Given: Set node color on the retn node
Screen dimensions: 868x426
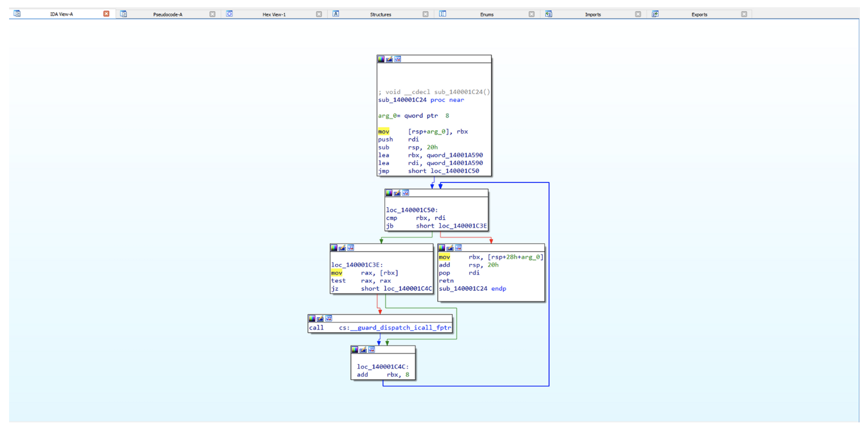Looking at the screenshot, I should point(441,248).
